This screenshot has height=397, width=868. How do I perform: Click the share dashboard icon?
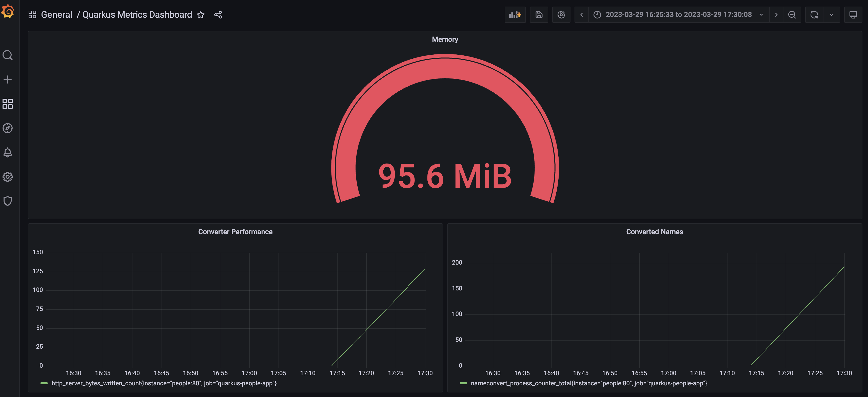click(x=218, y=15)
